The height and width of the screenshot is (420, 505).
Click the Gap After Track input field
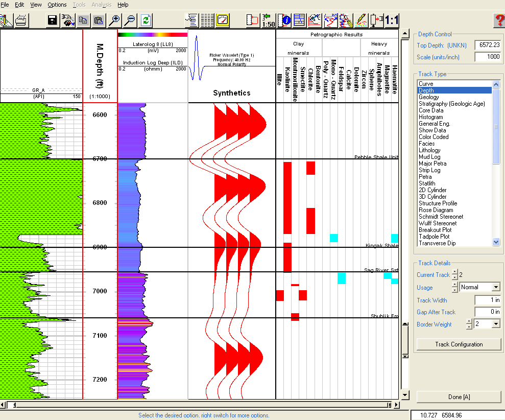(488, 312)
